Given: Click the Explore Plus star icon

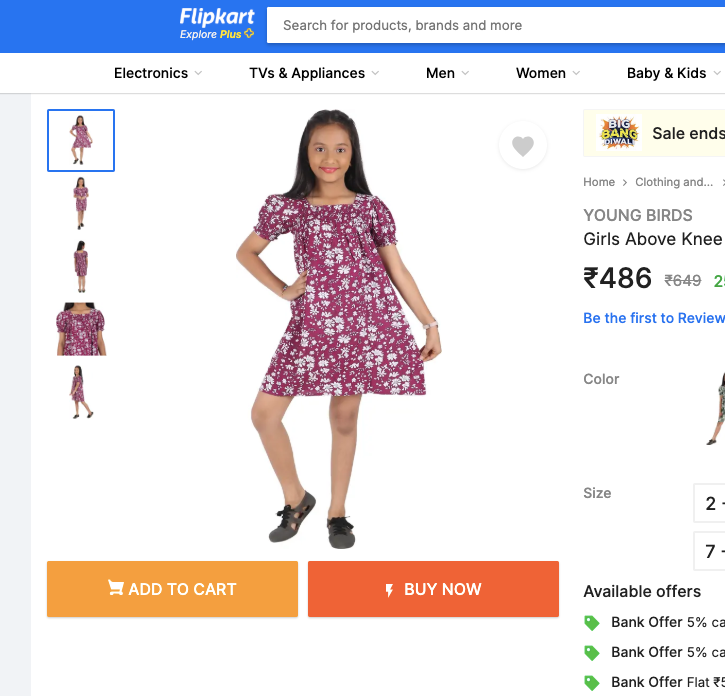Looking at the screenshot, I should click(x=249, y=34).
